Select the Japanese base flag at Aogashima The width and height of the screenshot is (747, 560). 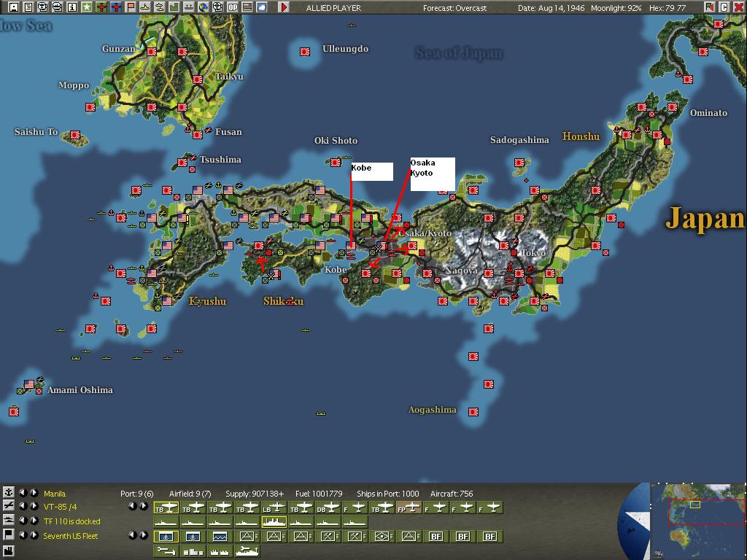473,412
